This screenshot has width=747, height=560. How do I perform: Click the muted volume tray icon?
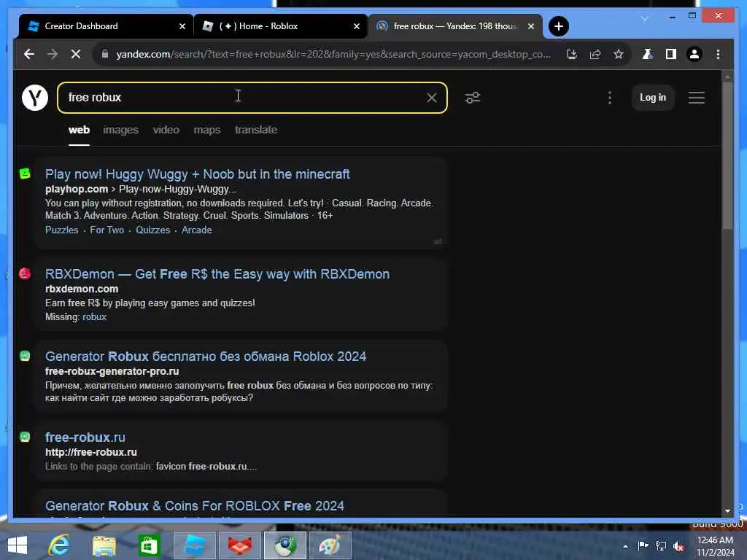[x=678, y=546]
